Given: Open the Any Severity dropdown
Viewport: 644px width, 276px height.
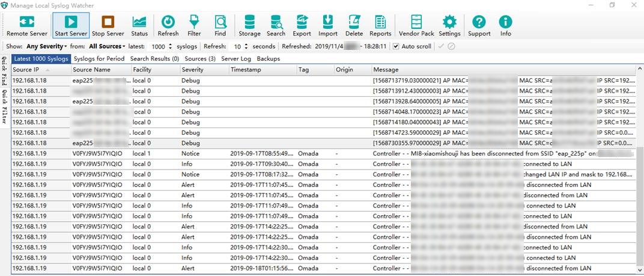Looking at the screenshot, I should 46,46.
